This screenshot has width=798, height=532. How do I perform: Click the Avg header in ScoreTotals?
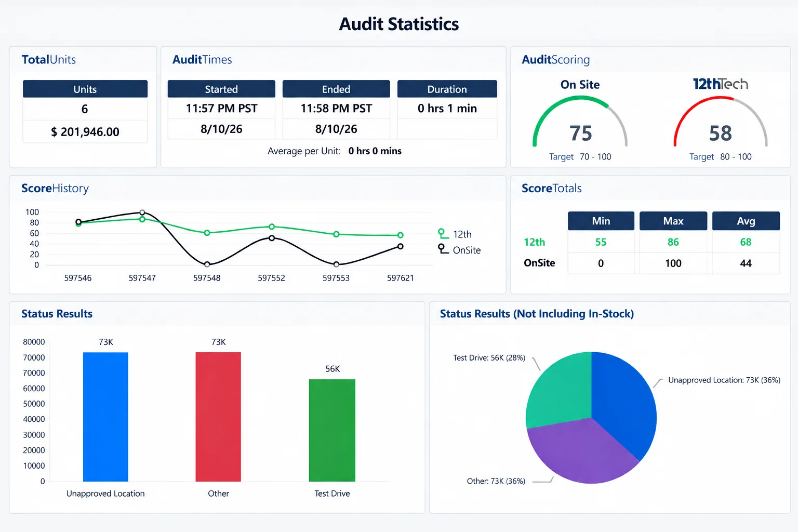[746, 221]
